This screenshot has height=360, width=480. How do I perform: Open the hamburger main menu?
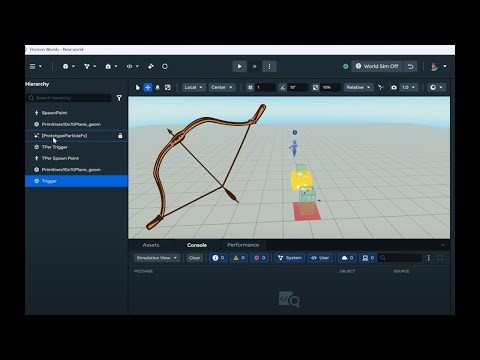coord(35,66)
